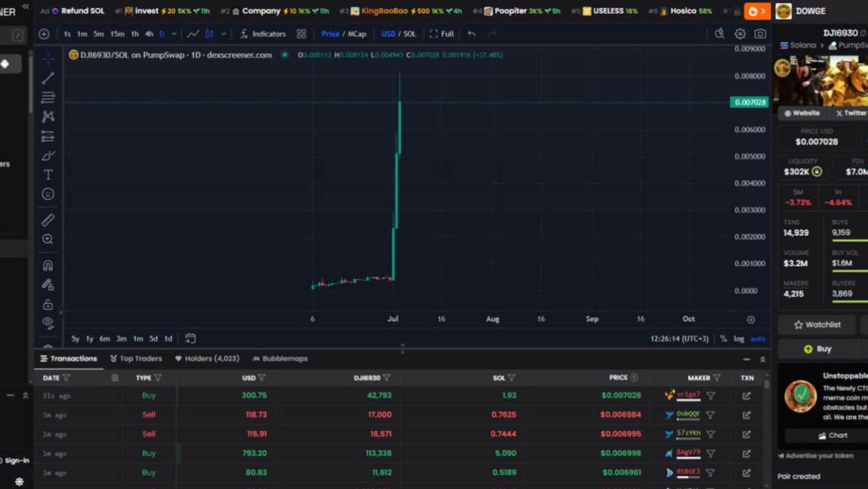Image resolution: width=868 pixels, height=489 pixels.
Task: Select the ruler measure tool
Action: [x=48, y=220]
